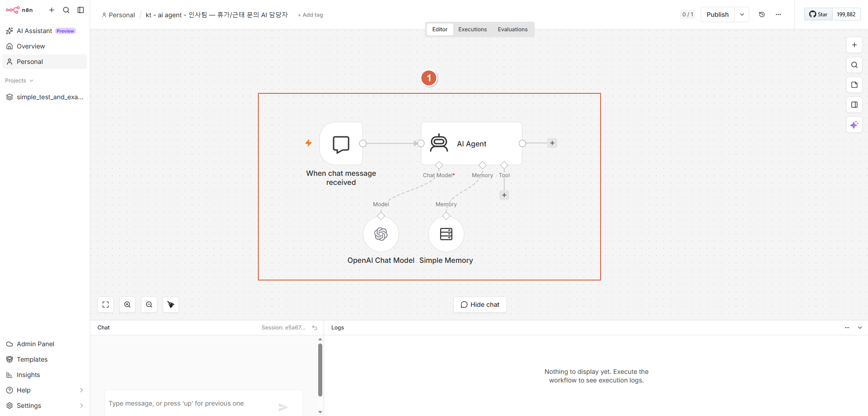868x416 pixels.
Task: Open Publish dropdown arrow
Action: pyautogui.click(x=742, y=15)
